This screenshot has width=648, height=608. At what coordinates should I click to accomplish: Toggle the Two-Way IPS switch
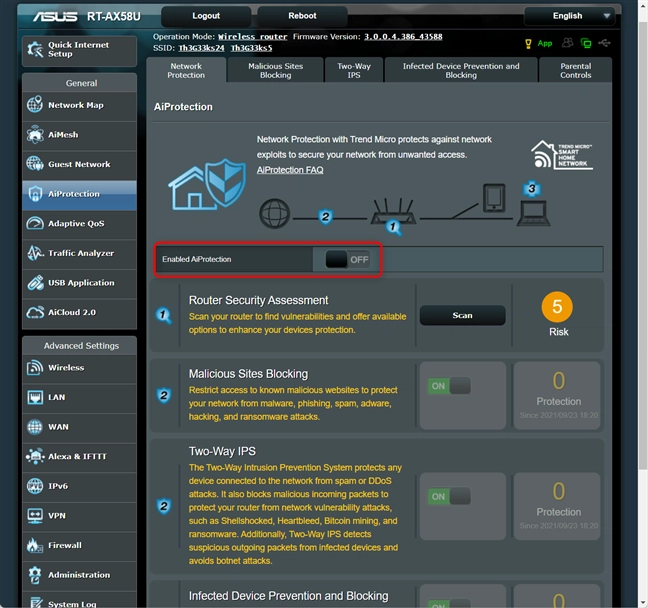click(x=449, y=496)
